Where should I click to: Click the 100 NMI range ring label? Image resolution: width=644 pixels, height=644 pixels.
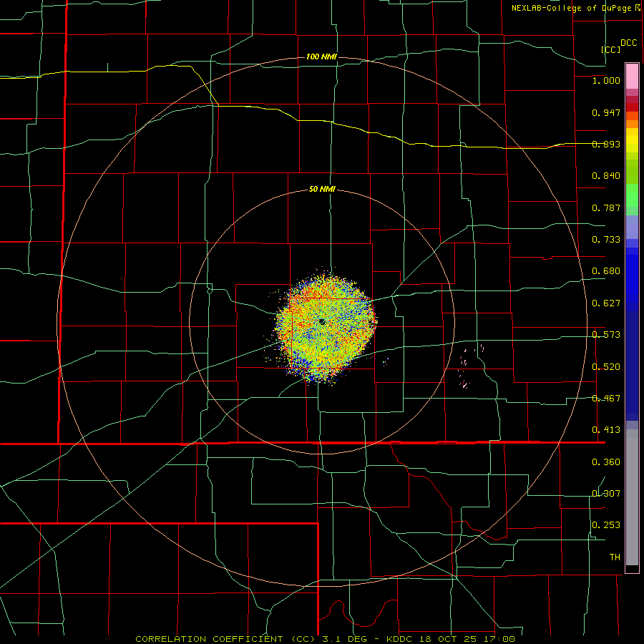pyautogui.click(x=321, y=57)
